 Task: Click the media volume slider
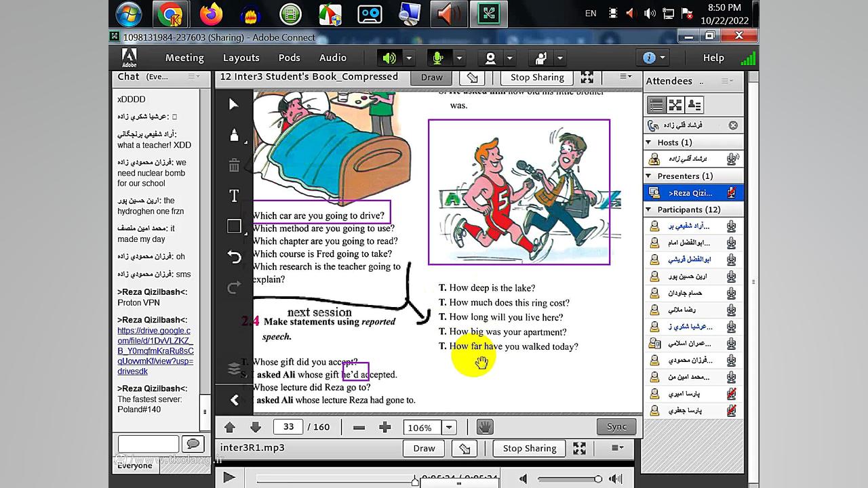click(x=570, y=479)
